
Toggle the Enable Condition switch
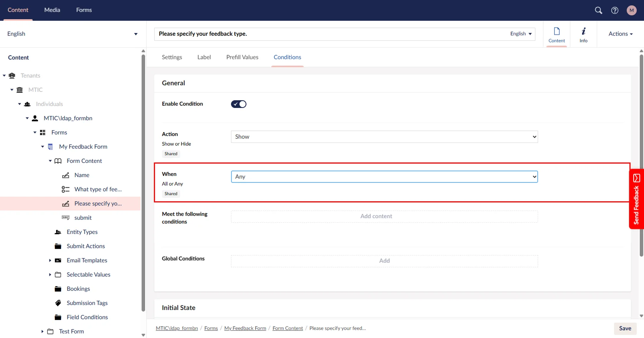point(238,104)
